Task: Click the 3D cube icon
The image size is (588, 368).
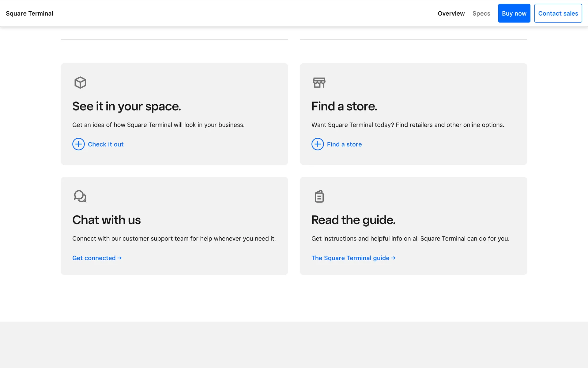Action: pos(80,82)
